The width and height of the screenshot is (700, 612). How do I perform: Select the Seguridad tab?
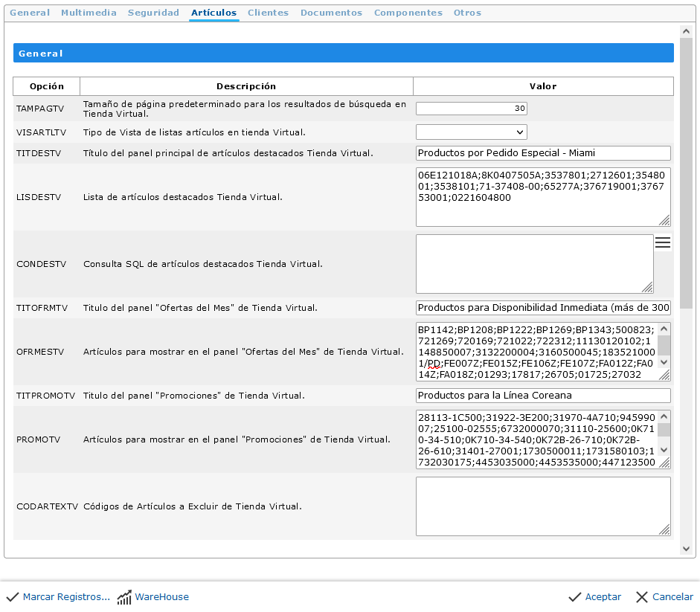[x=153, y=13]
